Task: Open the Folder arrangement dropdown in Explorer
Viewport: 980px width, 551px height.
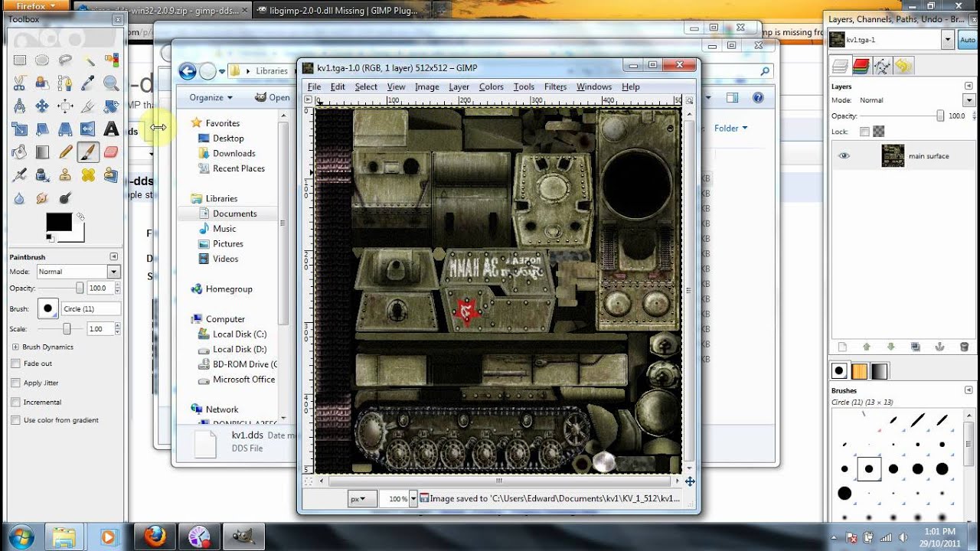Action: [x=730, y=128]
